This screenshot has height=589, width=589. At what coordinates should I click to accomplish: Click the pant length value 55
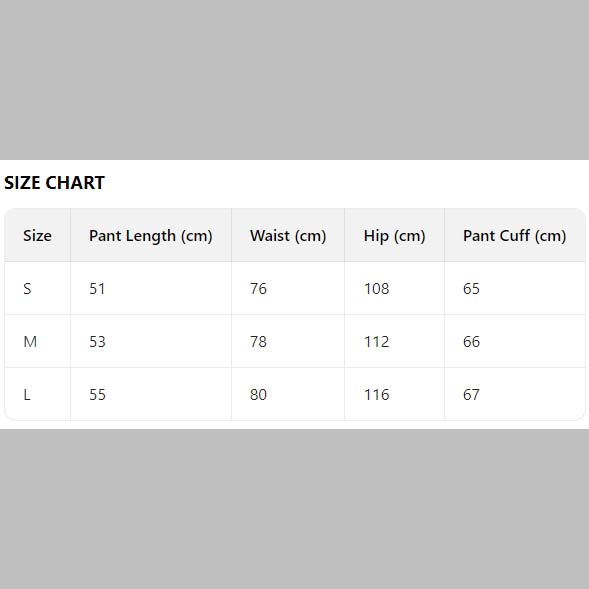pyautogui.click(x=97, y=394)
